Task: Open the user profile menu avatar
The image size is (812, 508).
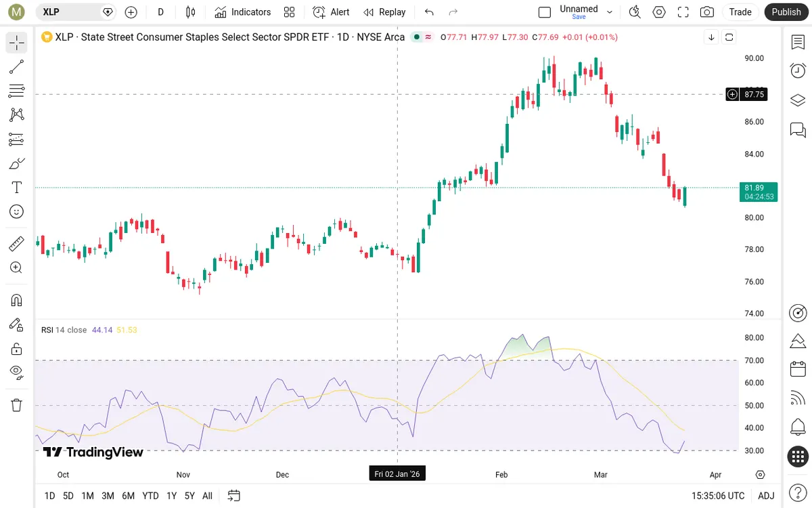Action: (17, 12)
